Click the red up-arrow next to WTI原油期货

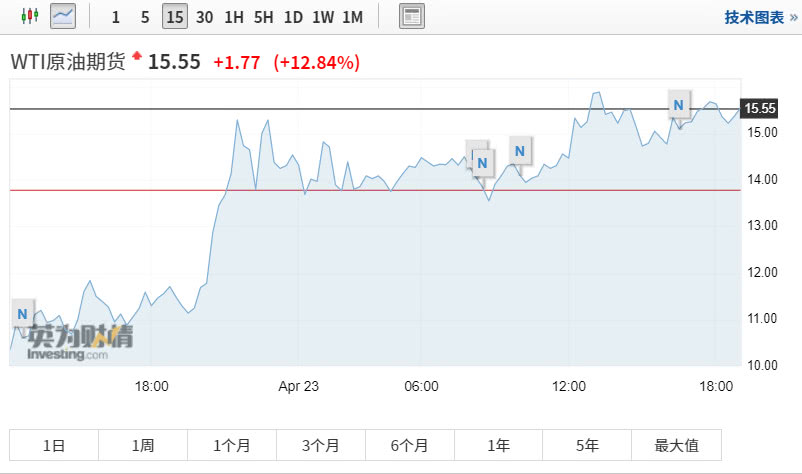(136, 56)
